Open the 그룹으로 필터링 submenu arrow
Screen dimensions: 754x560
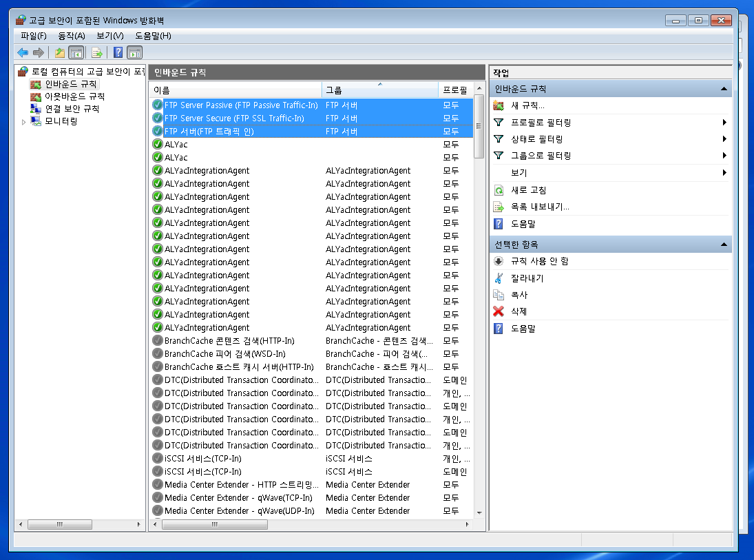coord(724,155)
